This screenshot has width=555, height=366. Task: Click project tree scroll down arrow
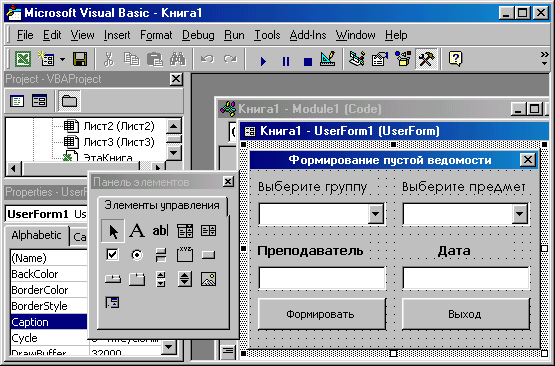pos(173,153)
